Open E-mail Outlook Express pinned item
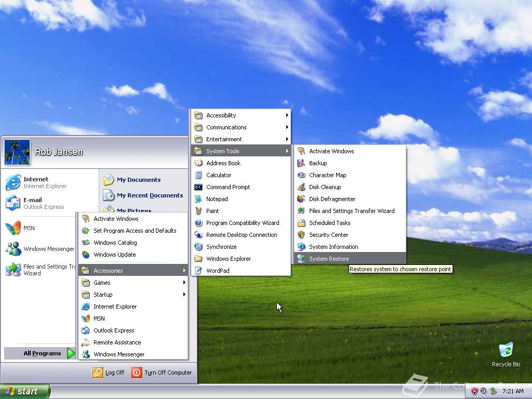The height and width of the screenshot is (399, 532). click(x=49, y=203)
